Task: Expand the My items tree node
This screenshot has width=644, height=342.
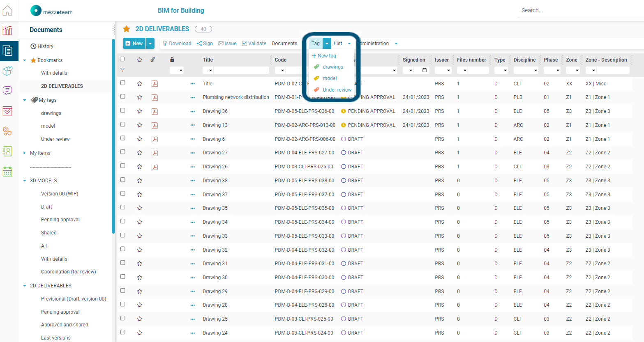Action: pos(25,153)
